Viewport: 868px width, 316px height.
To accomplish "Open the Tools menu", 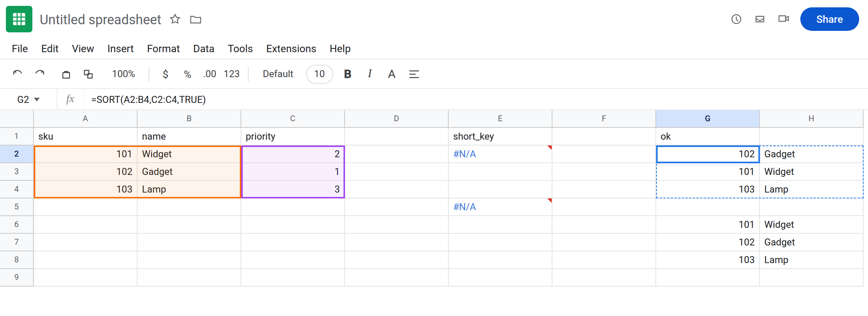I will 240,49.
